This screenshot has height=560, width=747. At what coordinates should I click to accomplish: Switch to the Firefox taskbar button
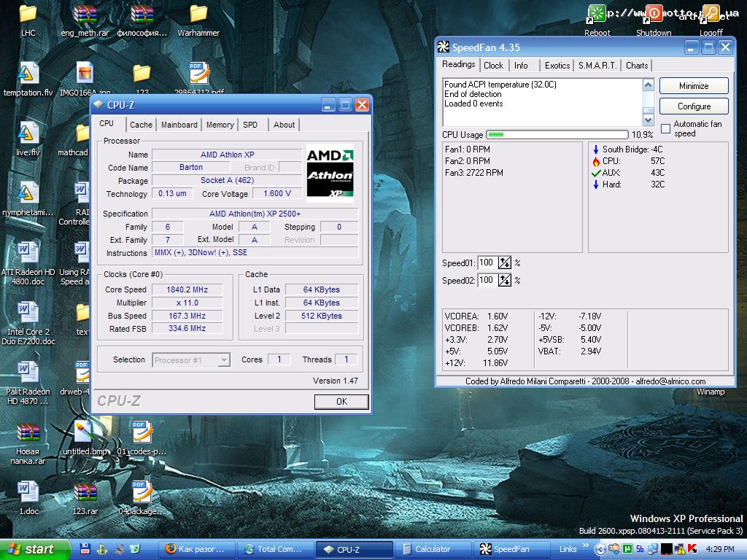pos(197,549)
